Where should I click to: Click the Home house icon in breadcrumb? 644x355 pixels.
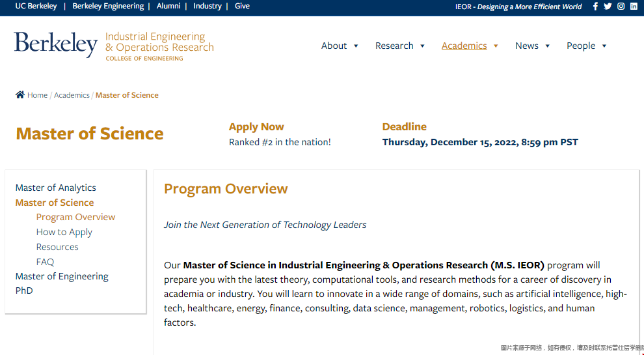click(20, 94)
